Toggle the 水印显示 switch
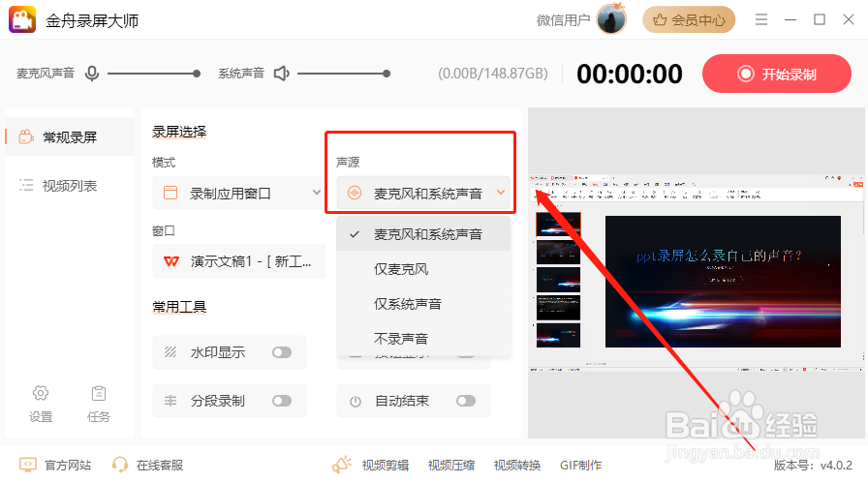Image resolution: width=868 pixels, height=483 pixels. tap(282, 352)
